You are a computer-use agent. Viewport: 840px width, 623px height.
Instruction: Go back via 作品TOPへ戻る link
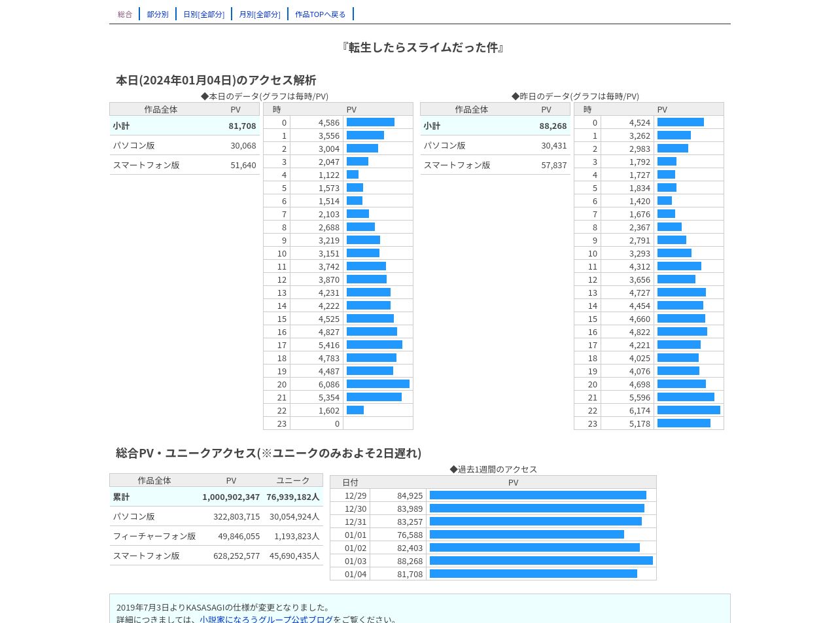[321, 14]
